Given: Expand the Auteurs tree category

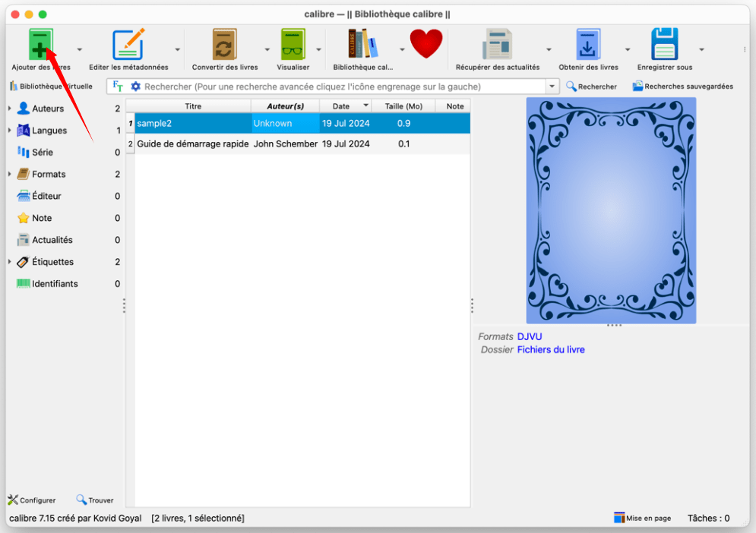Looking at the screenshot, I should (x=10, y=109).
